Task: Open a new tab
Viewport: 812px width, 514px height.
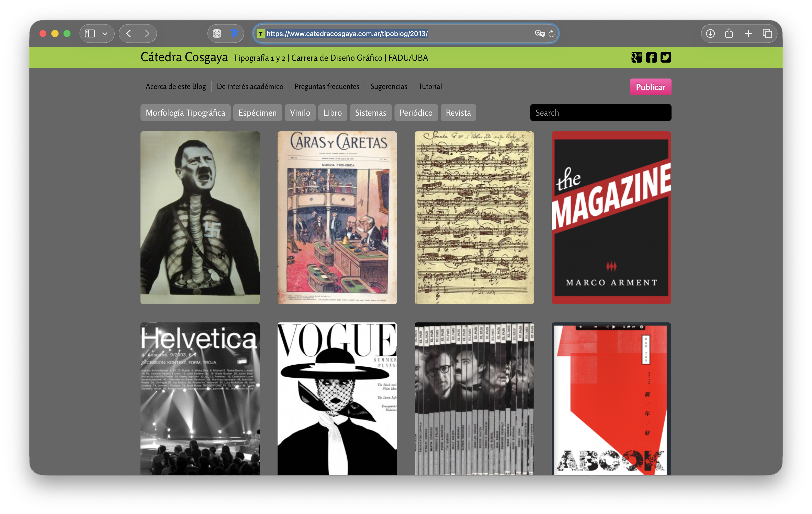Action: (x=748, y=34)
